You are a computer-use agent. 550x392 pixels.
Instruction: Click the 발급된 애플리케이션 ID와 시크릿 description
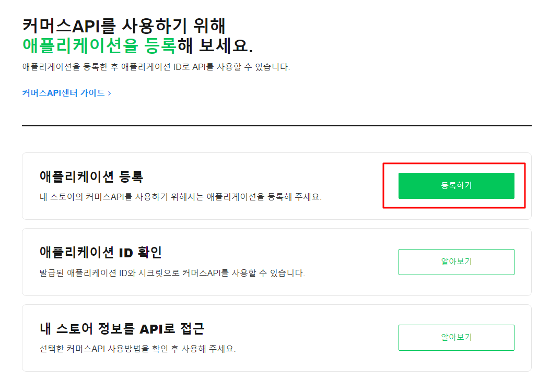tap(172, 273)
